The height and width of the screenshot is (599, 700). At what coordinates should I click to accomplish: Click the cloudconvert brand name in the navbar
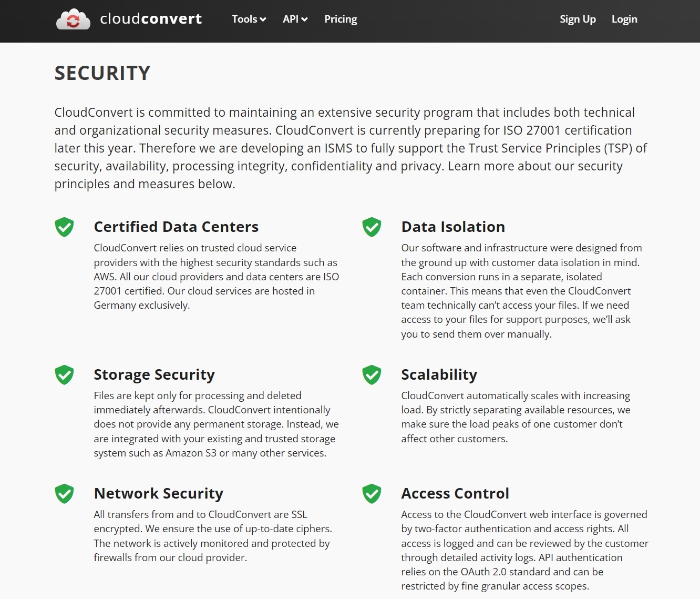click(x=150, y=18)
